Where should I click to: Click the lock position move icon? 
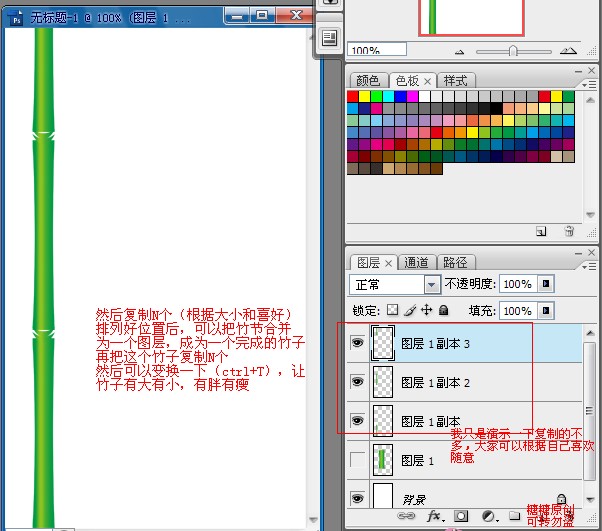pos(427,310)
